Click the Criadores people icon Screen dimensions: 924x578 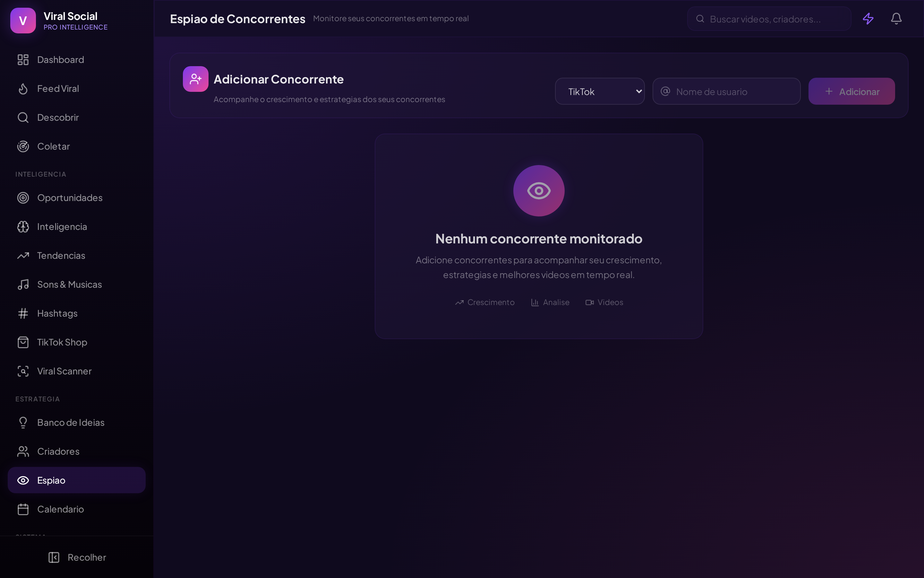[23, 451]
